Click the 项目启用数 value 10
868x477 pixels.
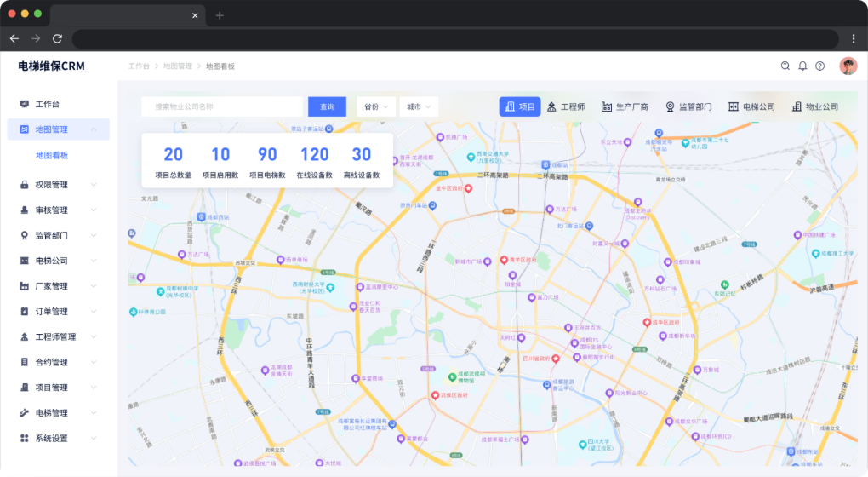pos(220,154)
